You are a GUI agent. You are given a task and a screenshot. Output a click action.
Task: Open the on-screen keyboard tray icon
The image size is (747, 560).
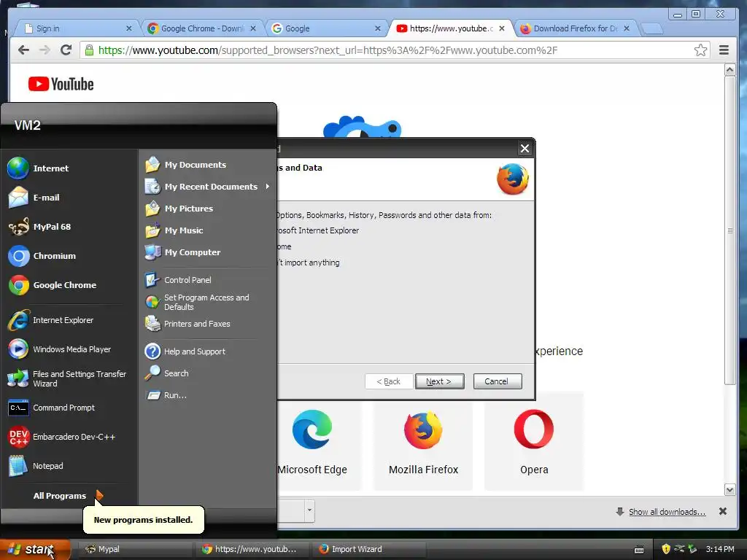639,550
